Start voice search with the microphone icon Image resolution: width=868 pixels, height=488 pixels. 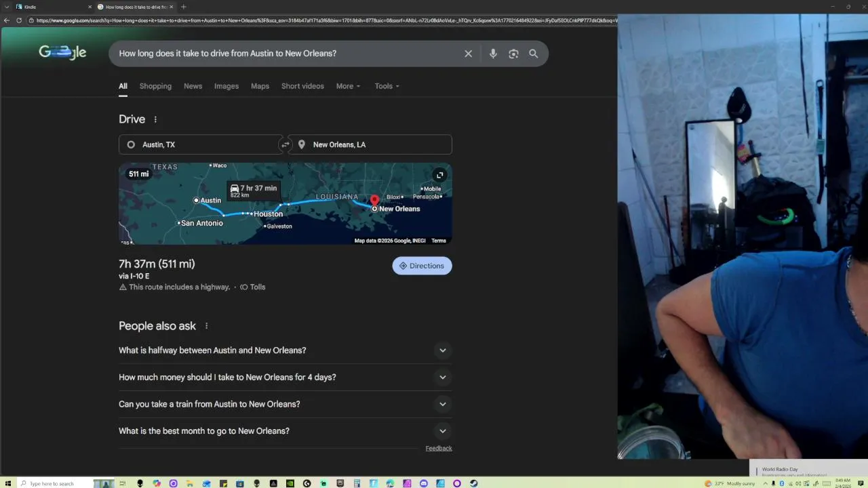(493, 54)
